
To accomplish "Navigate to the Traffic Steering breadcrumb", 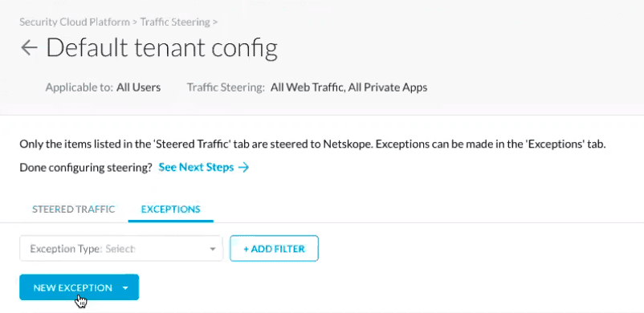I will tap(175, 22).
